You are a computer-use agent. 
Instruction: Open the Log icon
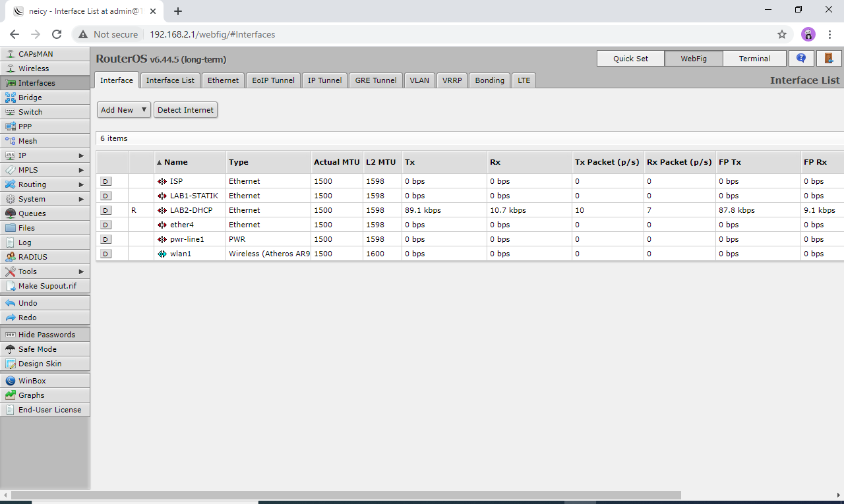[x=11, y=242]
